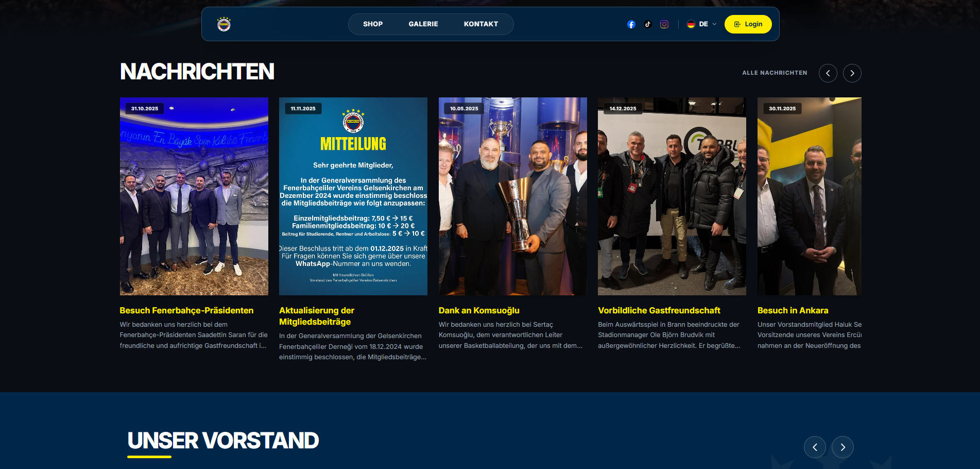Click the 14.12.2025 group photo thumbnail
Viewport: 980px width, 469px height.
(672, 196)
